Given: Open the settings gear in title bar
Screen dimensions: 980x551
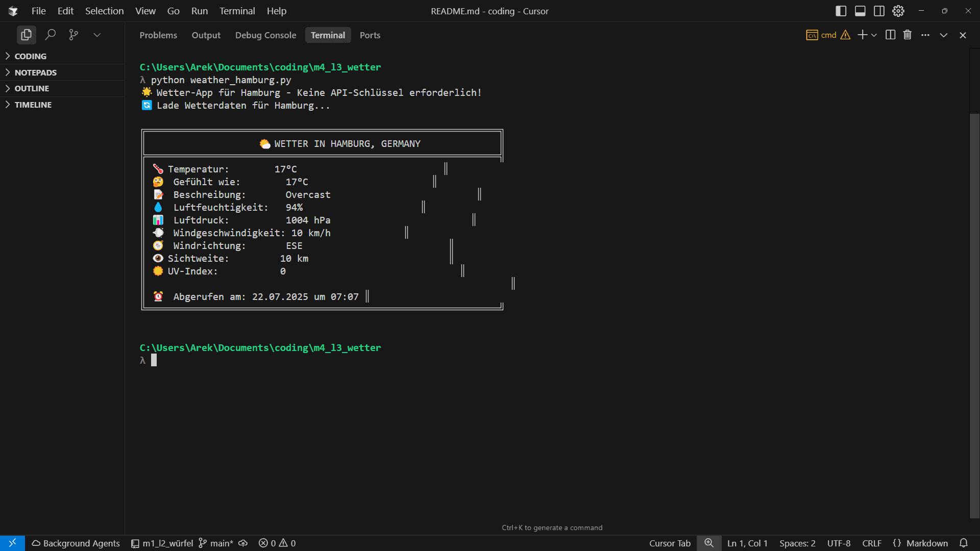Looking at the screenshot, I should (x=898, y=11).
